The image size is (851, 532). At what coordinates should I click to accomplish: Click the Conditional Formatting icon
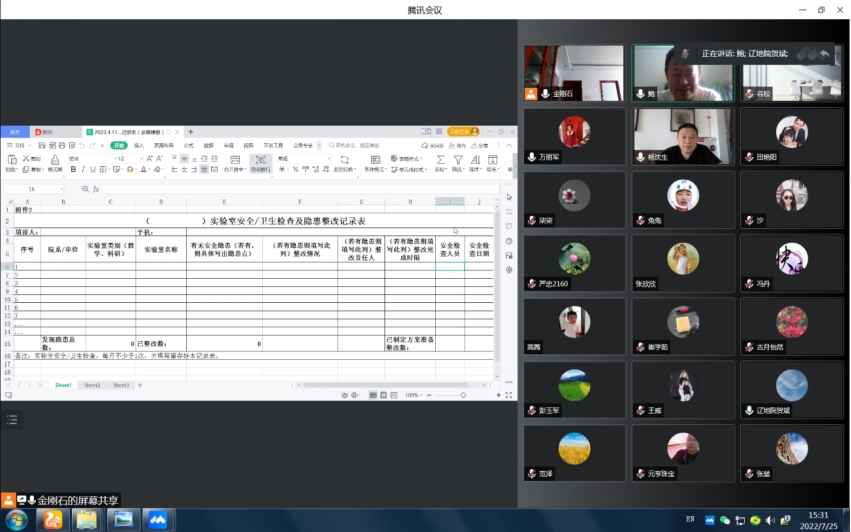coord(375,160)
